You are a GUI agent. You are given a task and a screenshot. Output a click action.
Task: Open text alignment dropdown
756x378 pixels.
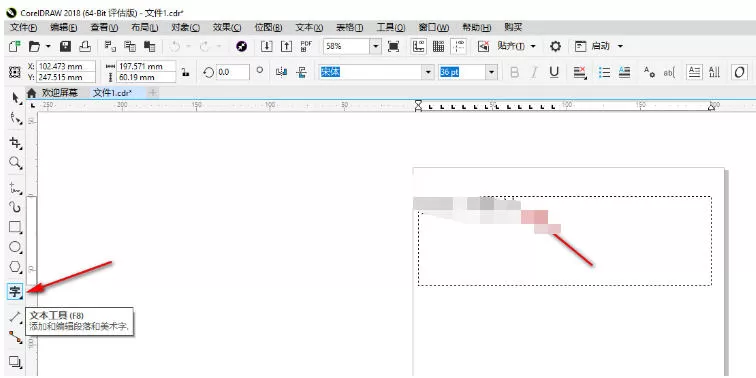(x=580, y=73)
